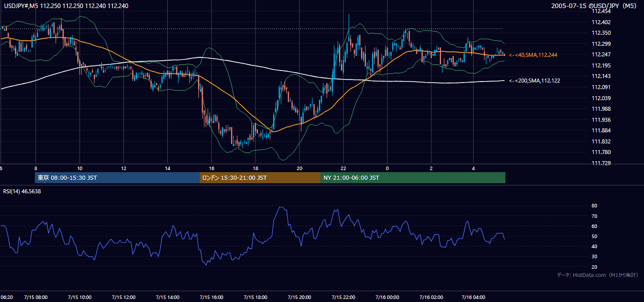
Task: Click price level 112.143 on the axis
Action: coord(601,76)
